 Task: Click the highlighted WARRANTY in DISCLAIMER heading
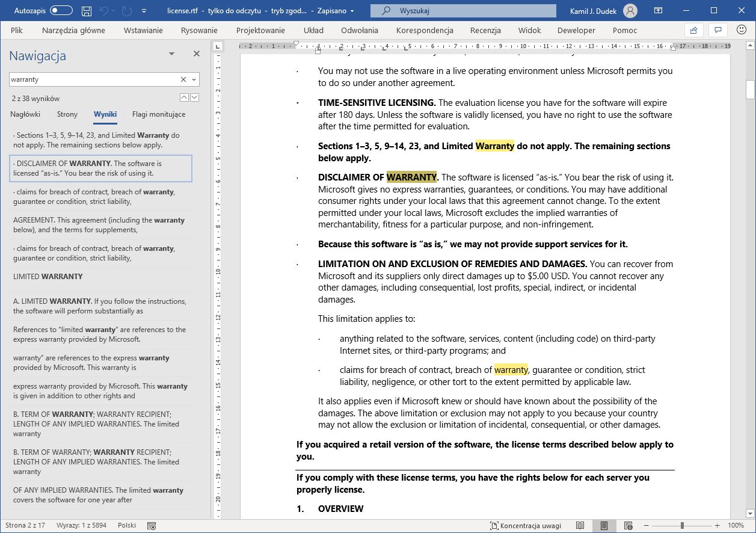click(412, 177)
